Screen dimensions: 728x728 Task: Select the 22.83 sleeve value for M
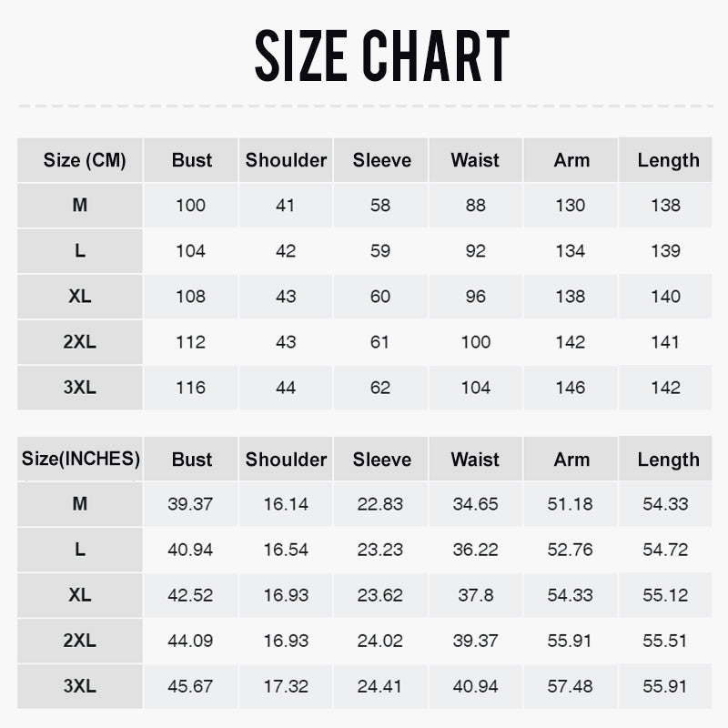pos(380,504)
